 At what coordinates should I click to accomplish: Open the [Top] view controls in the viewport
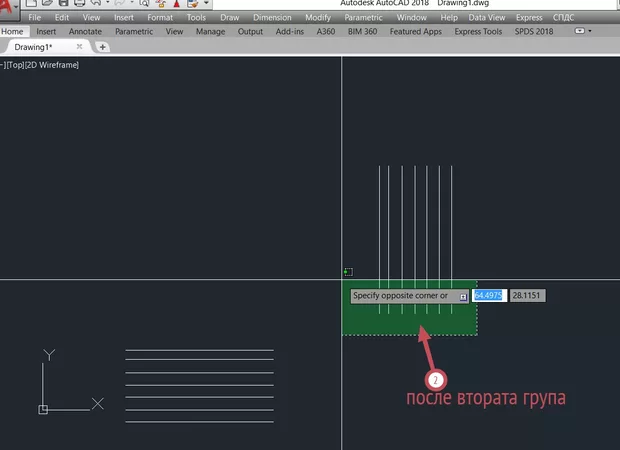[x=15, y=65]
